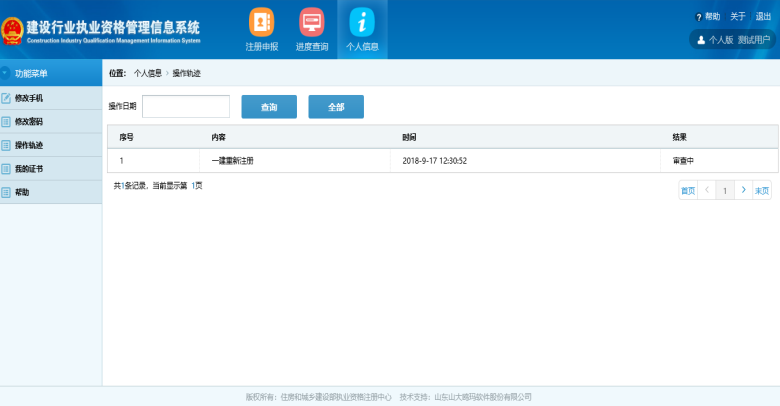Click the question mark help icon
Viewport: 780px width, 406px height.
698,17
